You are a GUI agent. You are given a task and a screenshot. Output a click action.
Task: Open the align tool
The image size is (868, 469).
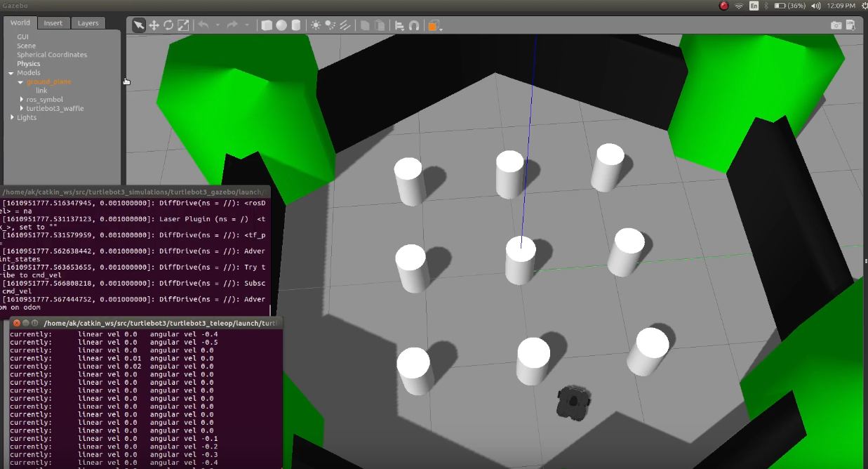click(x=399, y=26)
